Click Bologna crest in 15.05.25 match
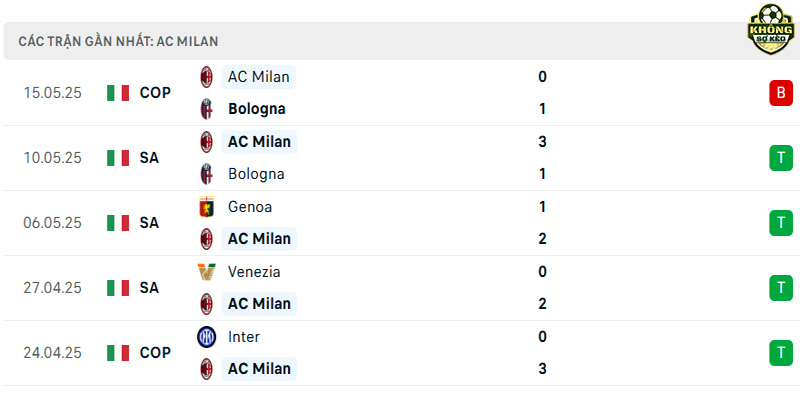The image size is (800, 400). point(207,109)
